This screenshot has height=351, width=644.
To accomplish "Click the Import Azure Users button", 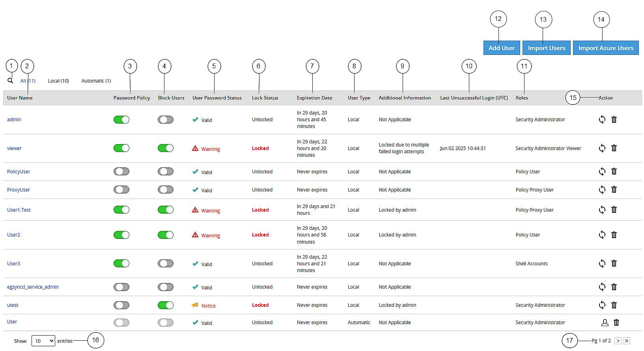I will coord(606,48).
